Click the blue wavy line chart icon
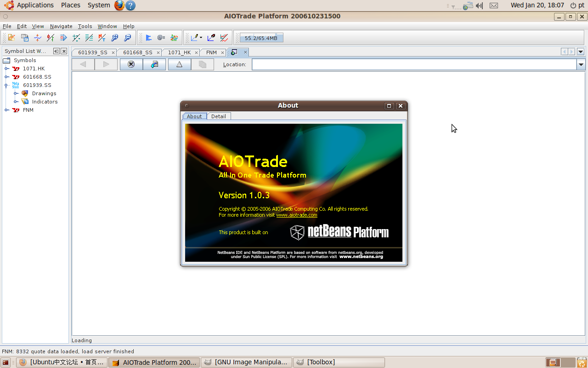Image resolution: width=588 pixels, height=368 pixels. pyautogui.click(x=37, y=38)
